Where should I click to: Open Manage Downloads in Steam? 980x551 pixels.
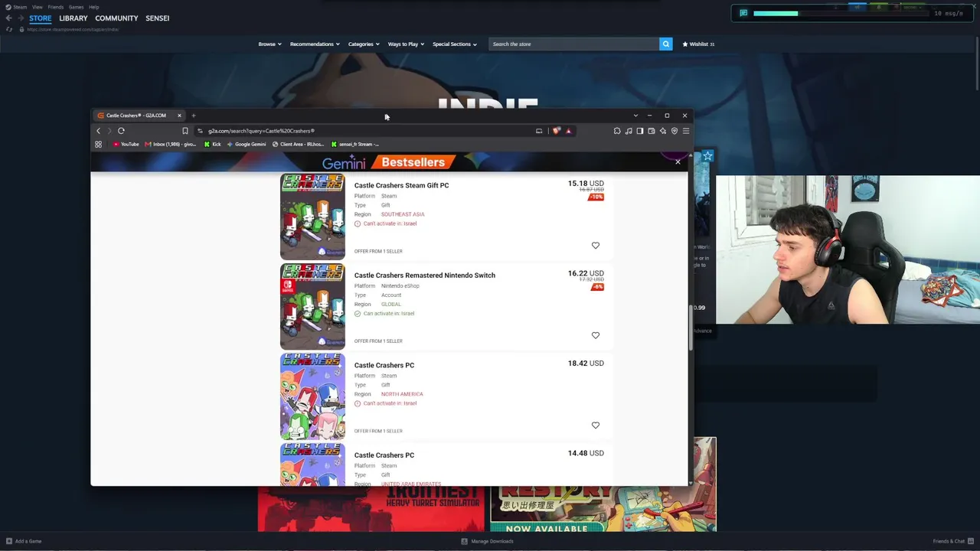point(488,541)
